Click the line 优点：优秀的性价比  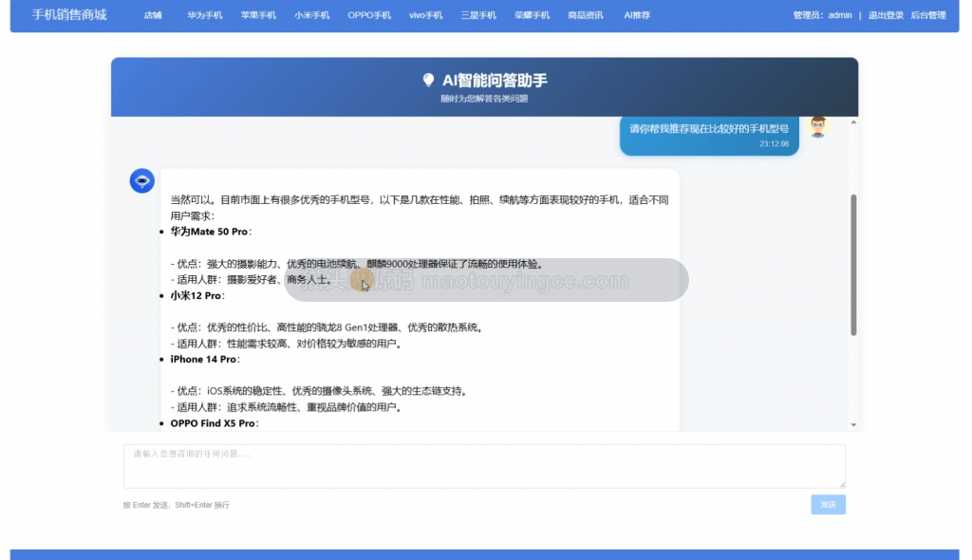pos(327,327)
